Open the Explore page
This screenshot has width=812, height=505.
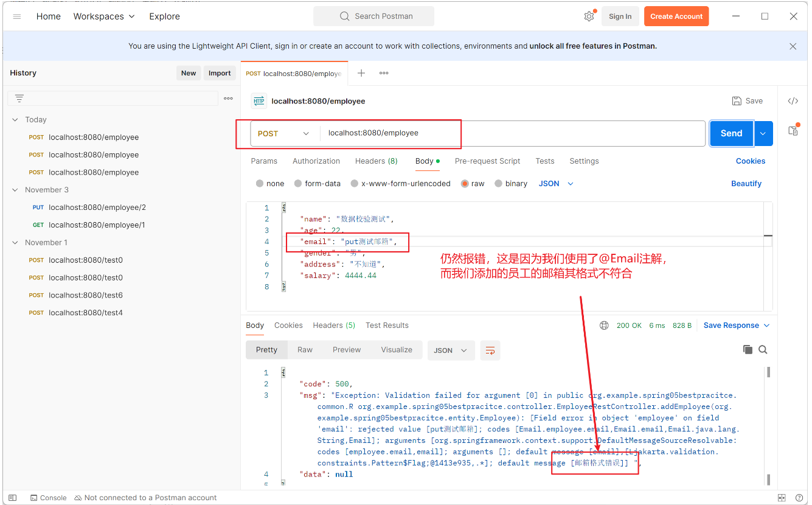coord(165,16)
